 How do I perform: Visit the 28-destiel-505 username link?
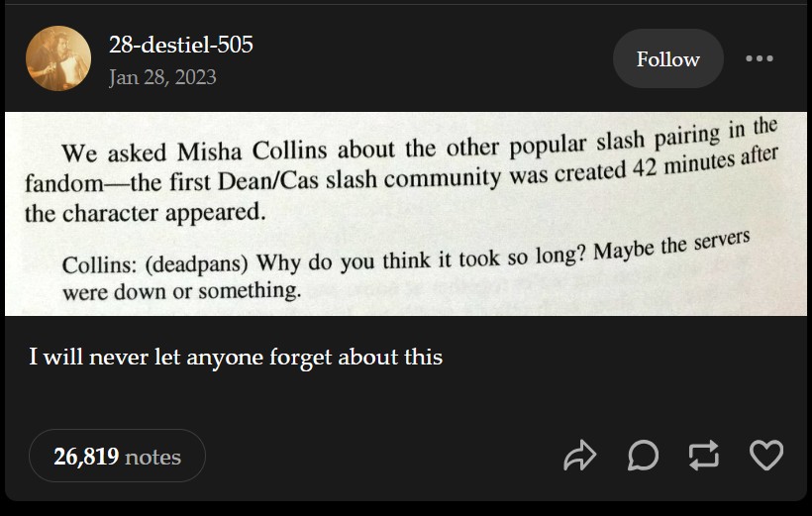coord(180,45)
